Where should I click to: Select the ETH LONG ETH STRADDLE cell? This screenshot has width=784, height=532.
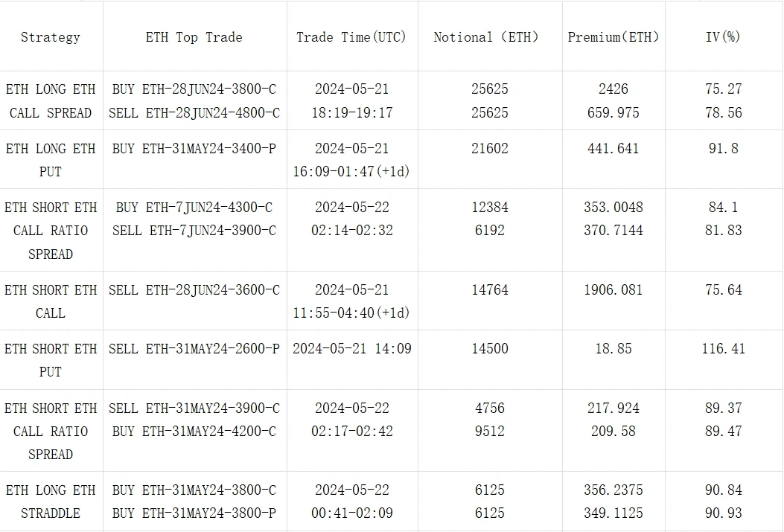tap(51, 501)
